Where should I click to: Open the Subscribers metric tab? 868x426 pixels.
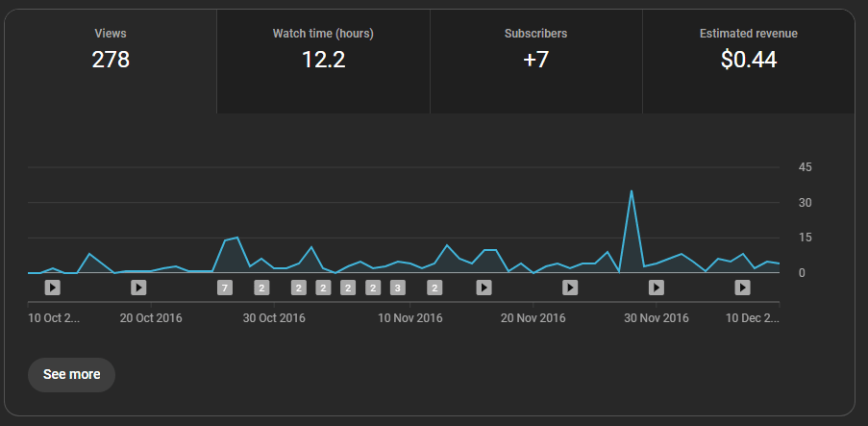coord(535,62)
